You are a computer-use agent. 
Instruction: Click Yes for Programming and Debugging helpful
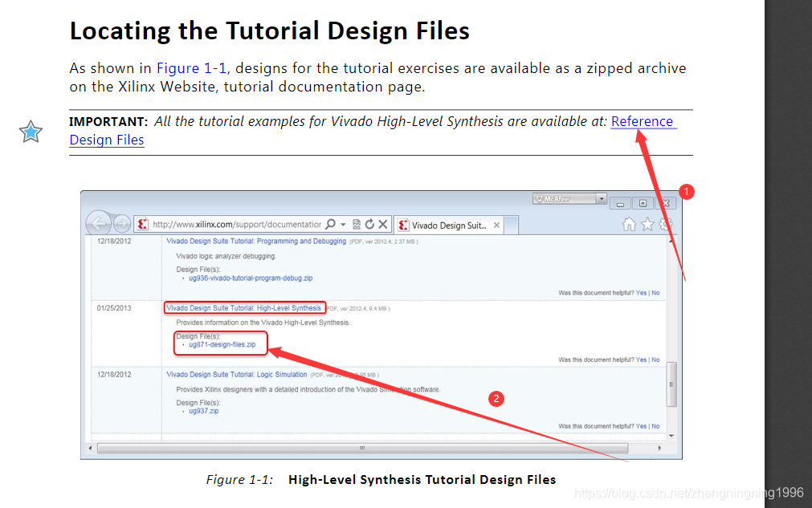click(x=641, y=293)
